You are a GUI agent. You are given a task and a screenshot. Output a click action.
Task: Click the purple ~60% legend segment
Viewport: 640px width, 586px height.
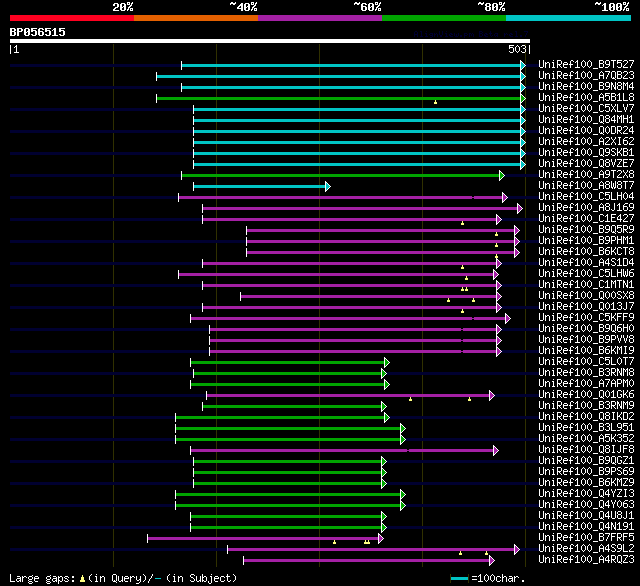pos(320,18)
